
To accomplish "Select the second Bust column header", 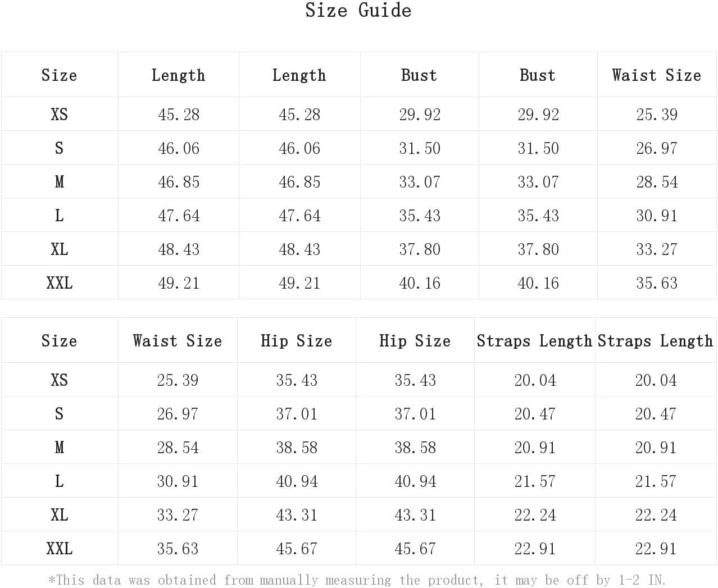I will [x=538, y=75].
